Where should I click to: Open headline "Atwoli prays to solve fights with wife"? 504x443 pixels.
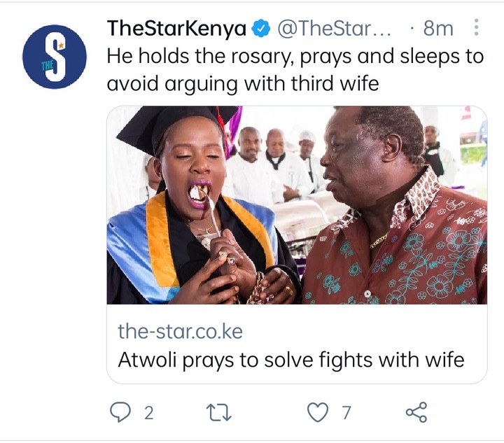[291, 360]
